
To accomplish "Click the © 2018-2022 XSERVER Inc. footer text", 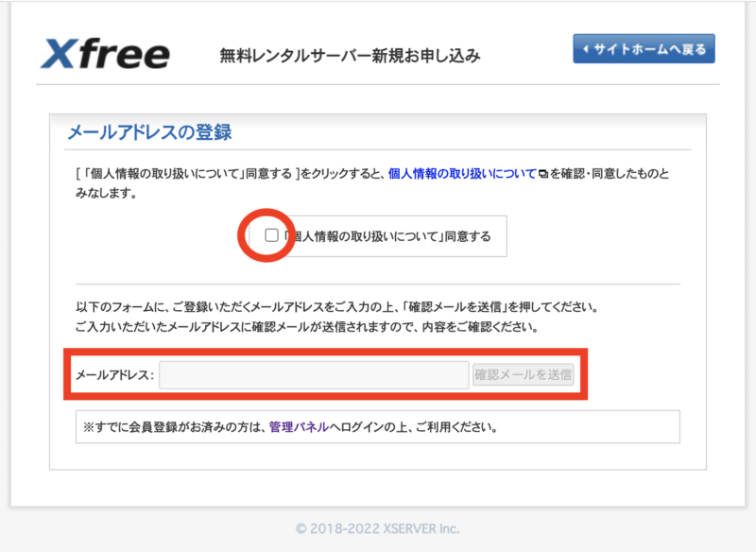I will 377,529.
